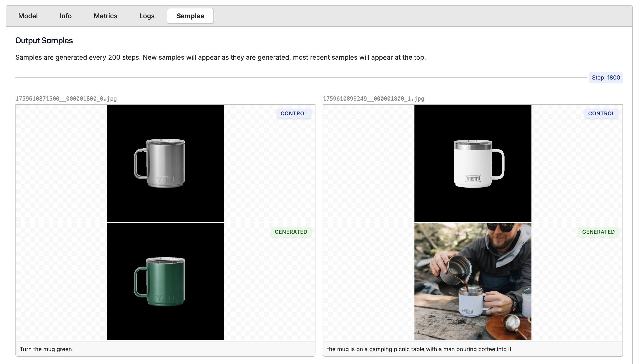Click the 'Turn the mug green' prompt caption
This screenshot has width=637, height=364.
tap(46, 349)
